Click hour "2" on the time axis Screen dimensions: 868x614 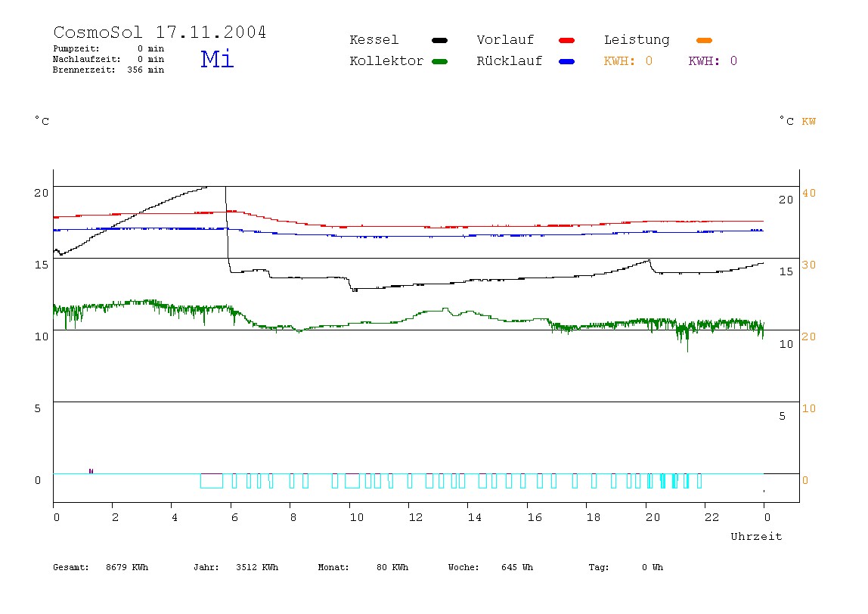pos(115,517)
